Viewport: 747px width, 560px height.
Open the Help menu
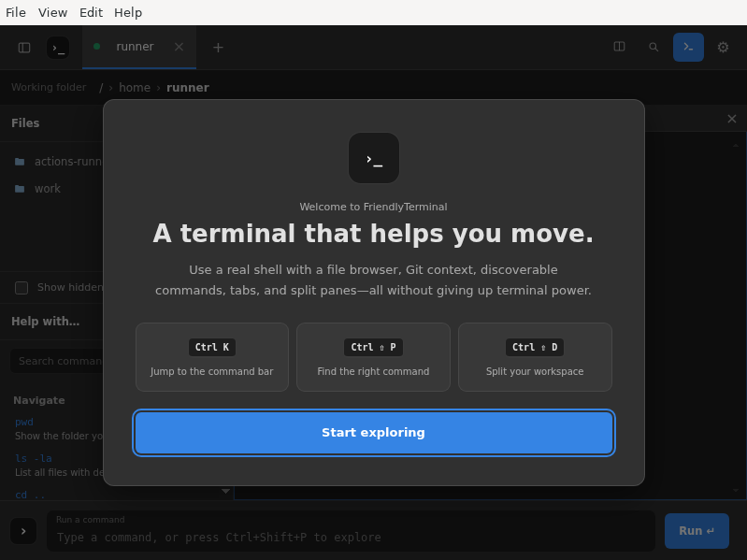click(128, 12)
